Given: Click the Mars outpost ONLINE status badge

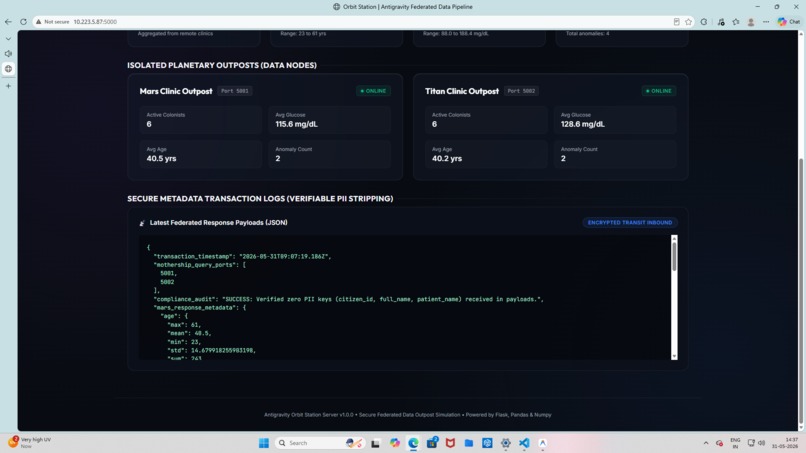Looking at the screenshot, I should 373,91.
